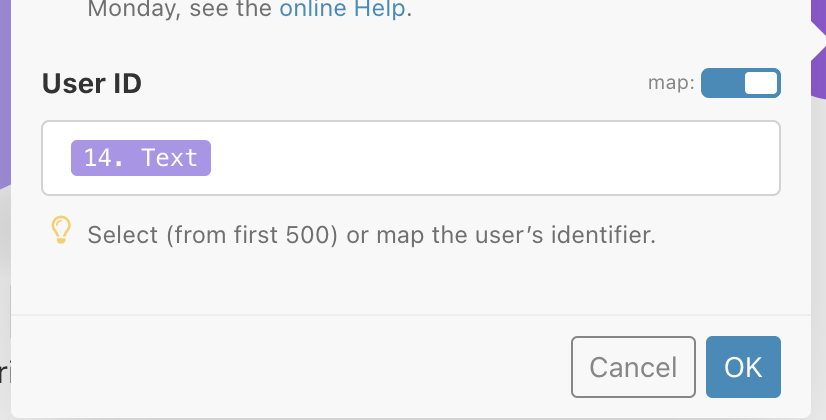
Task: Click empty footer area left of Cancel
Action: pyautogui.click(x=290, y=367)
